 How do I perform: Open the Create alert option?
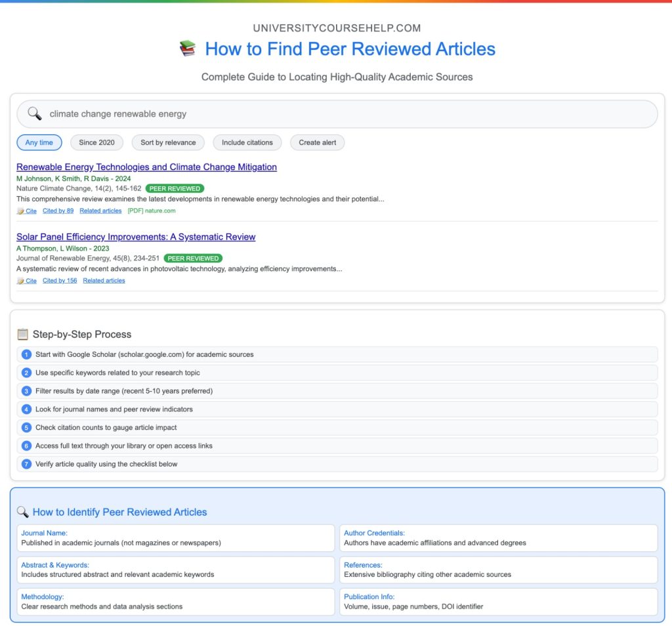pyautogui.click(x=317, y=142)
